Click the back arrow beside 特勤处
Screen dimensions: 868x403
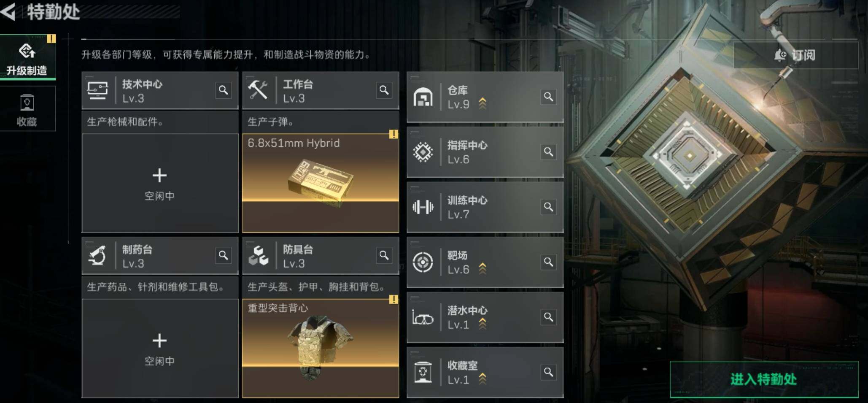[x=8, y=11]
